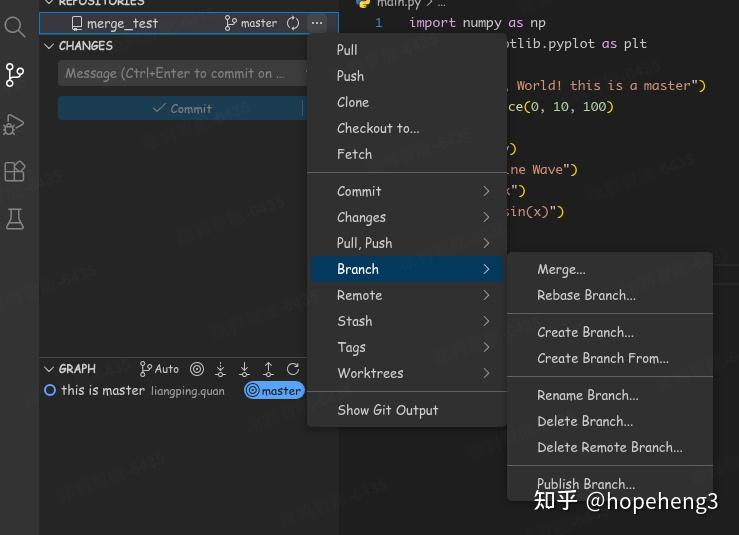Open the Extensions view
Screen dimensions: 739x535
[x=14, y=171]
